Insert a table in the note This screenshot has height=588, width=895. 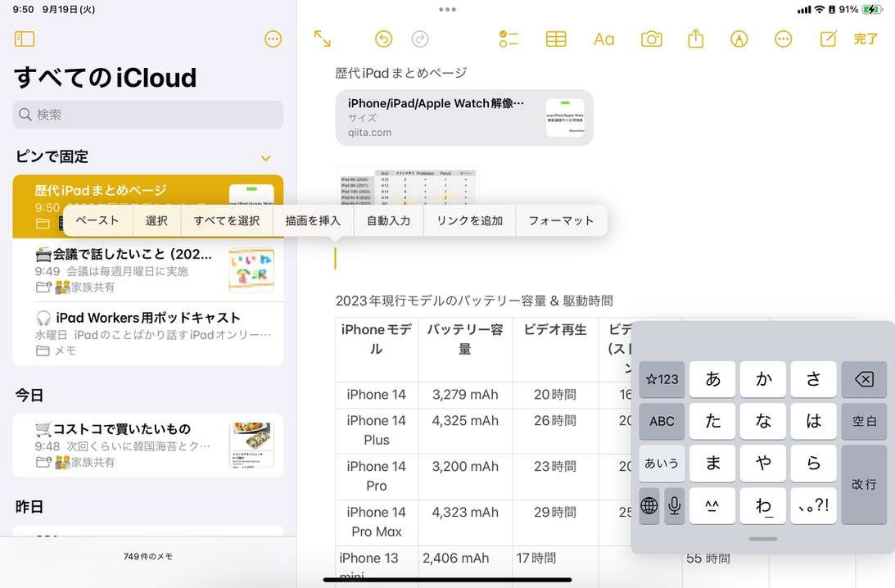click(556, 38)
